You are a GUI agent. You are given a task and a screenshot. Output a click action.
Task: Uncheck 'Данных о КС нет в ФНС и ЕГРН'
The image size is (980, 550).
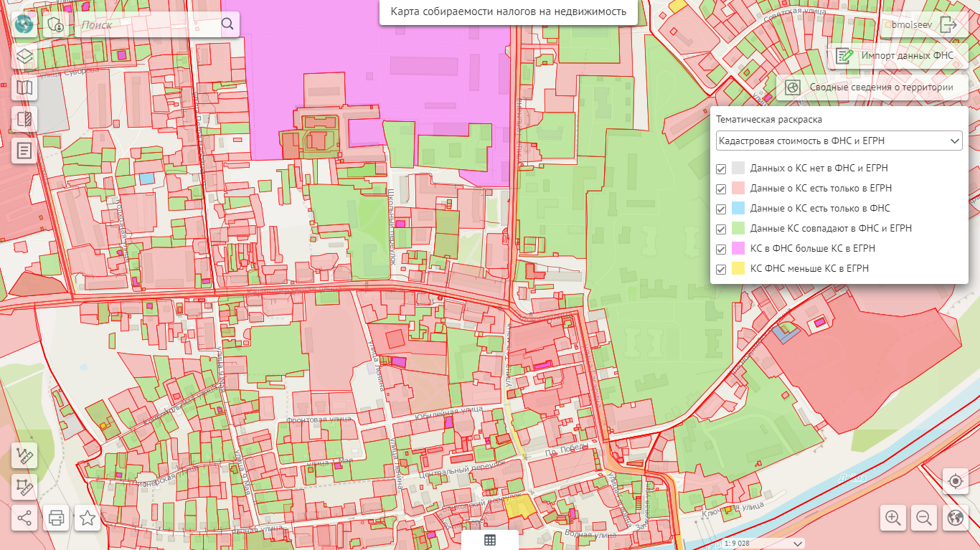722,169
